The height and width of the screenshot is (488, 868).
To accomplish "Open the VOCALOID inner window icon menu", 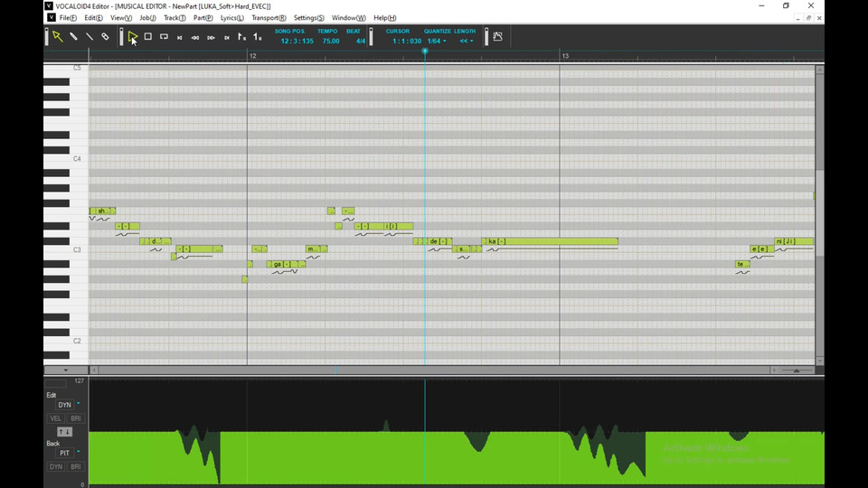I will pyautogui.click(x=51, y=18).
